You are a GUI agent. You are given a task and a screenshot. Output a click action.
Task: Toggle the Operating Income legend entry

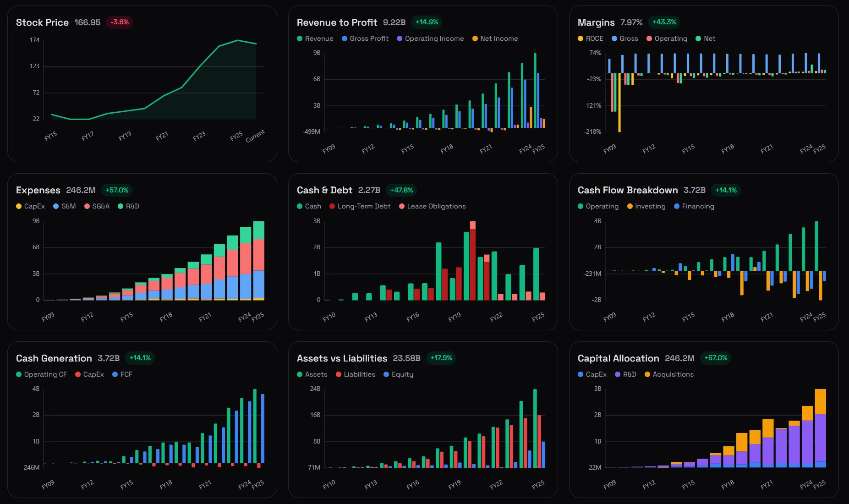430,38
